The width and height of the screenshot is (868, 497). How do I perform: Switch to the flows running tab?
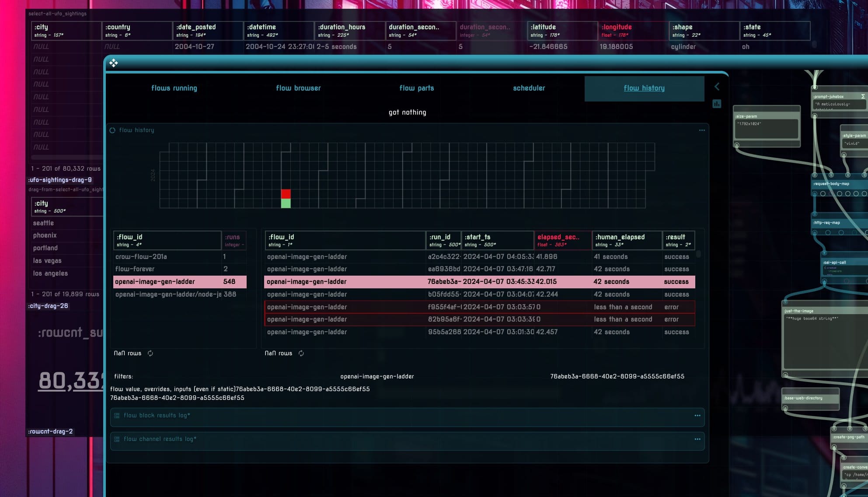pos(174,88)
